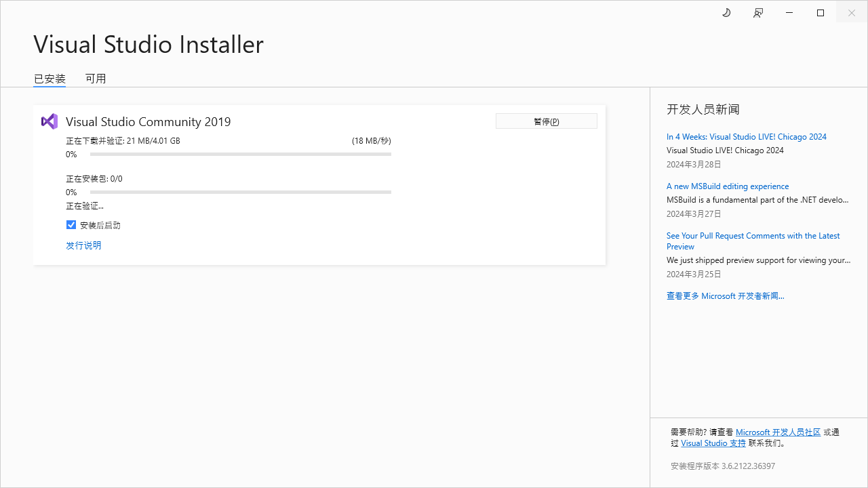868x488 pixels.
Task: Switch to the 可用 tab
Action: pyautogui.click(x=96, y=79)
